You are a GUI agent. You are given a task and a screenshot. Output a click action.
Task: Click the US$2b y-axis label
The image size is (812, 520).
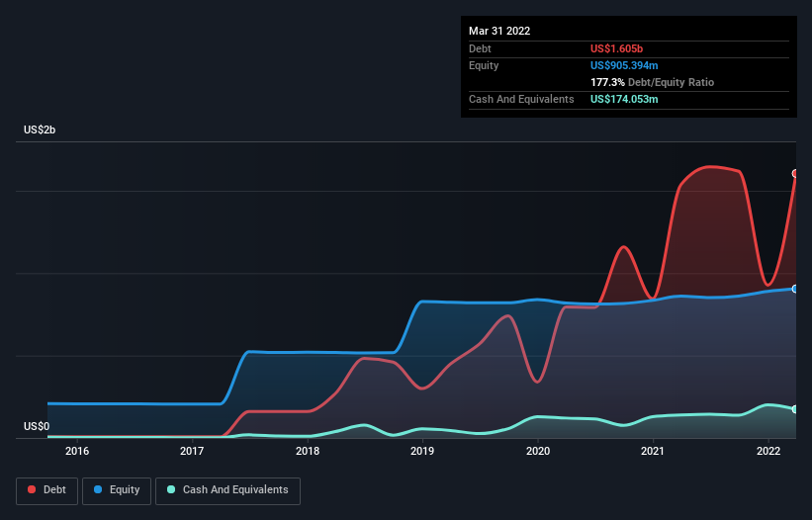coord(40,130)
